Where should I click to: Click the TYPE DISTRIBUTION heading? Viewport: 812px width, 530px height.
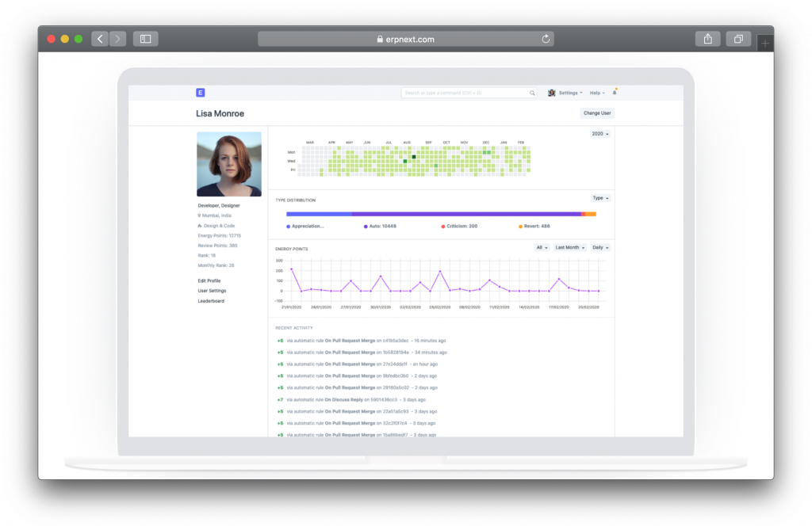(295, 200)
